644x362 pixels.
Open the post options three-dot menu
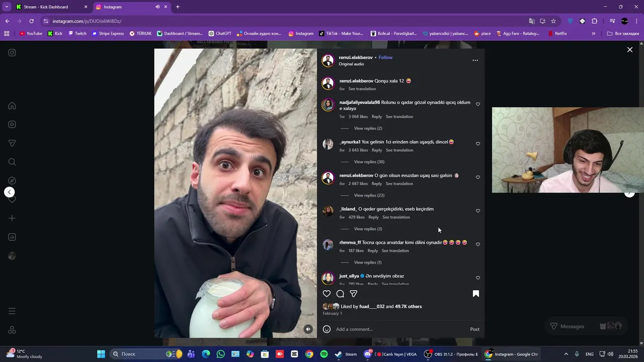(475, 60)
